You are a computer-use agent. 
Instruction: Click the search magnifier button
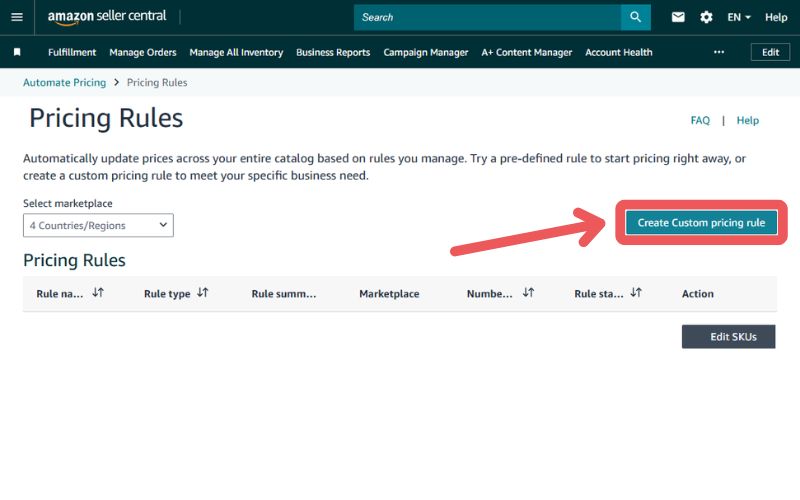point(635,17)
